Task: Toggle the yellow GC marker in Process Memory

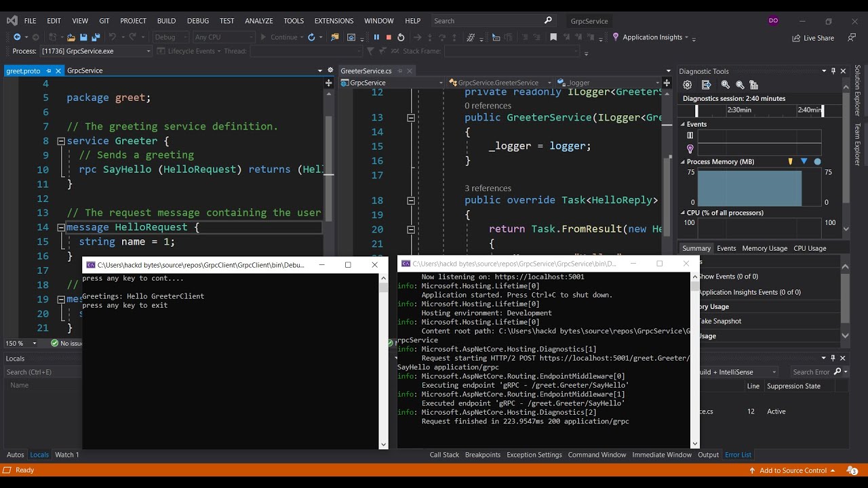Action: click(790, 161)
